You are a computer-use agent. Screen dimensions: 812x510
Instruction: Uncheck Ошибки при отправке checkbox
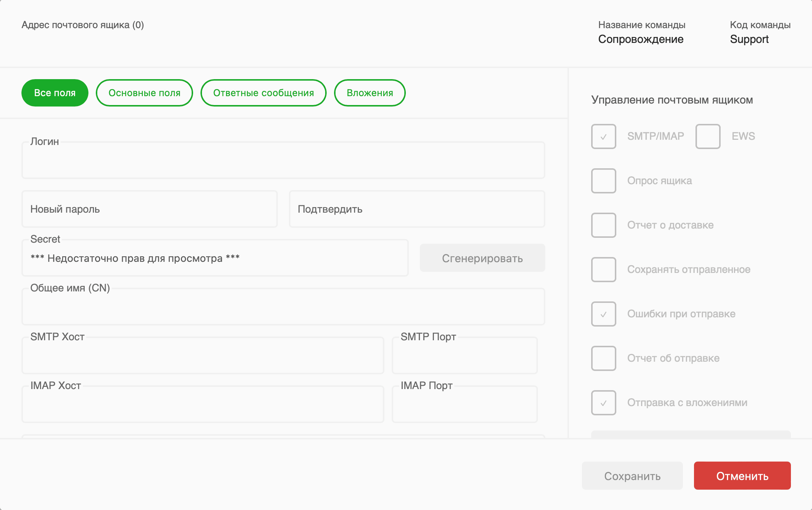click(x=603, y=314)
